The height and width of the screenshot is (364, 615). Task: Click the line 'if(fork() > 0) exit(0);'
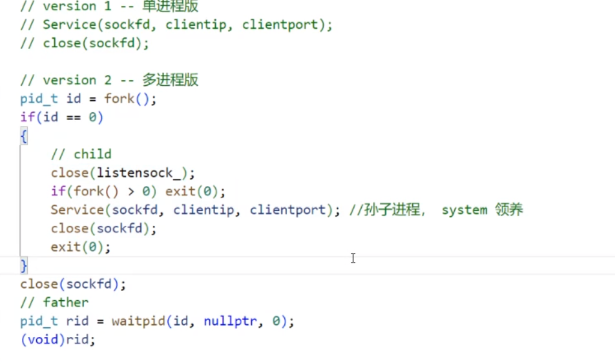138,191
